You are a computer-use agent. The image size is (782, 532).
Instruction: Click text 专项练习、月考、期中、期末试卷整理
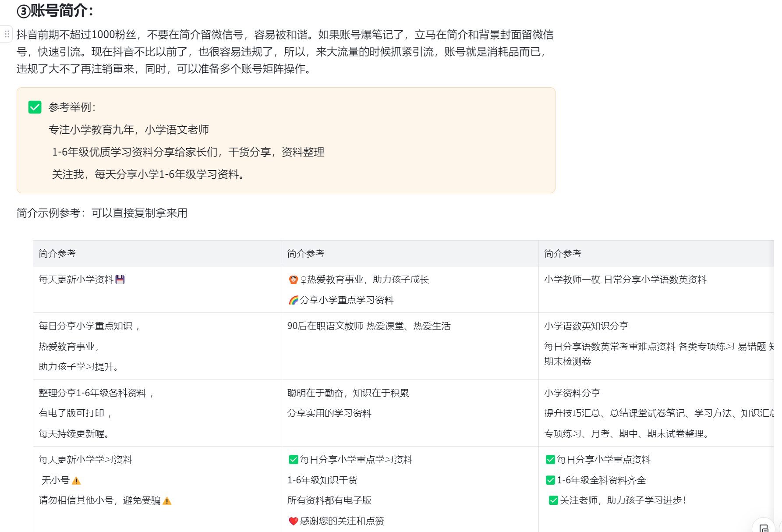(x=627, y=434)
